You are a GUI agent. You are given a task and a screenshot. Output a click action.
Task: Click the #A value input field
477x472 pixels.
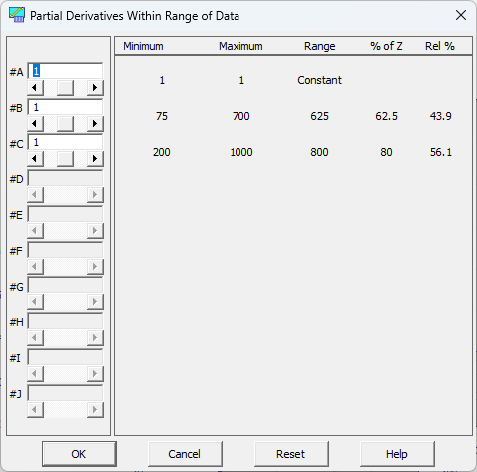tap(65, 71)
